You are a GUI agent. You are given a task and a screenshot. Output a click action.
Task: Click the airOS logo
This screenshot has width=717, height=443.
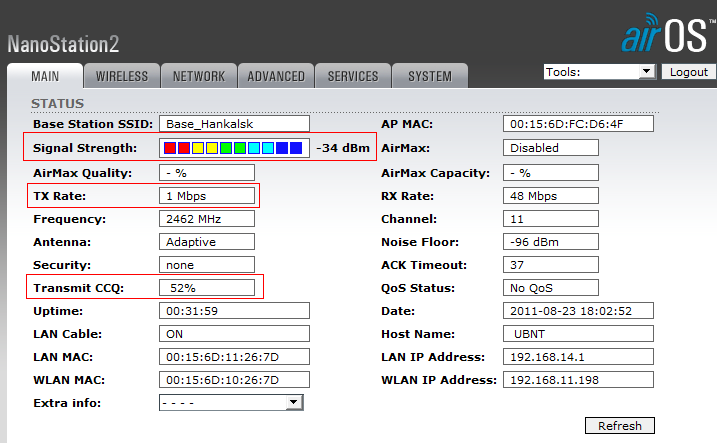668,33
